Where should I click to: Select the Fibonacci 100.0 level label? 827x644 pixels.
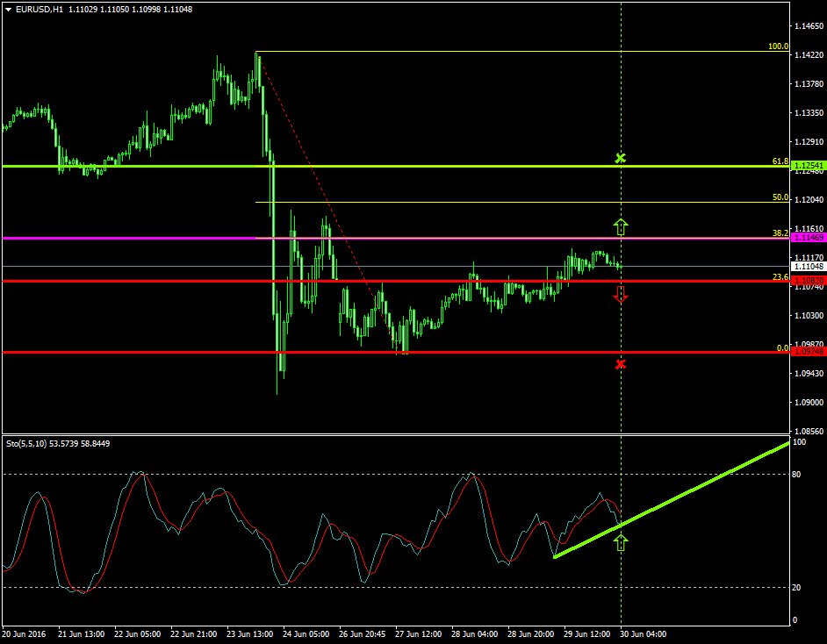click(x=778, y=47)
